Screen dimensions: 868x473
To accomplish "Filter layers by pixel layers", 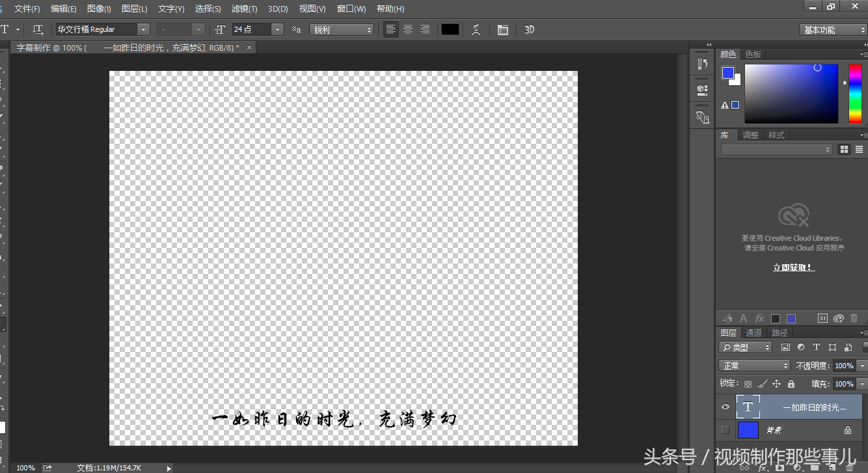I will click(785, 347).
